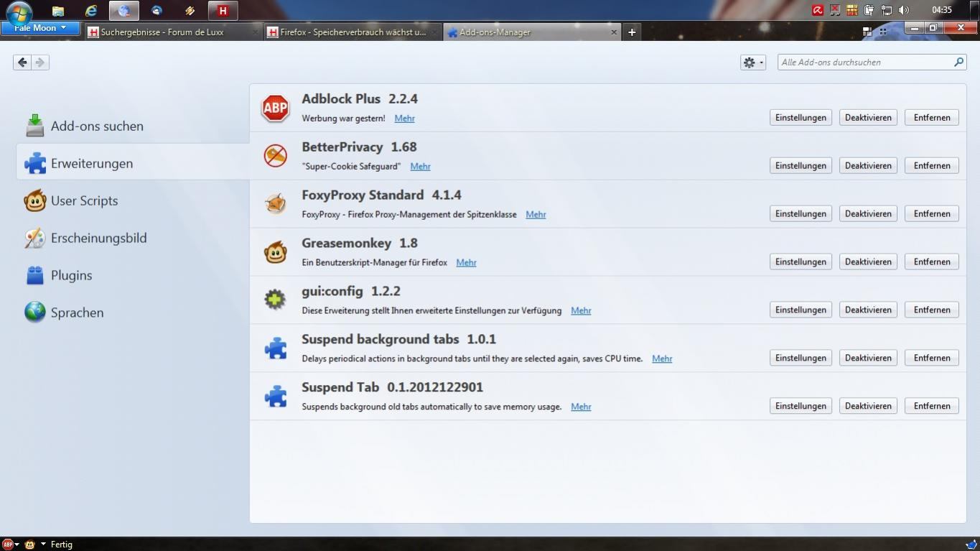
Task: Click the Mehr link for gui:config
Action: tap(581, 311)
